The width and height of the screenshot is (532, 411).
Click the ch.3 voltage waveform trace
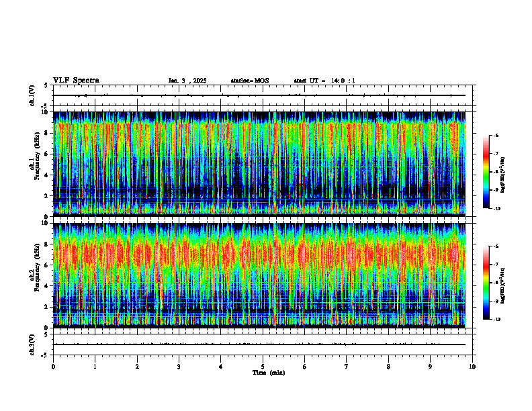coord(259,345)
